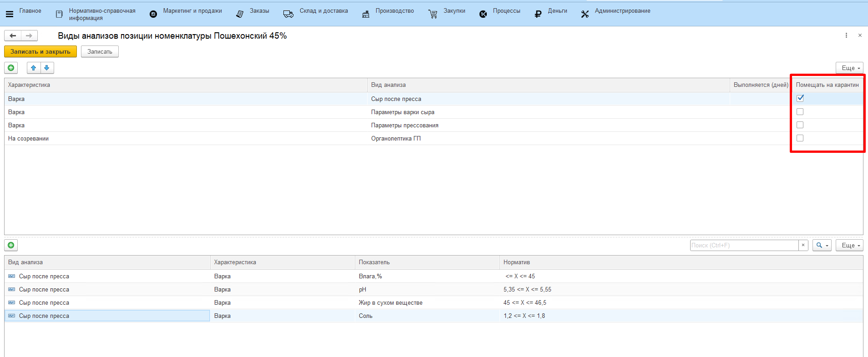Click the row icon in Жир в сухом веществе row
The height and width of the screenshot is (357, 868).
click(12, 302)
